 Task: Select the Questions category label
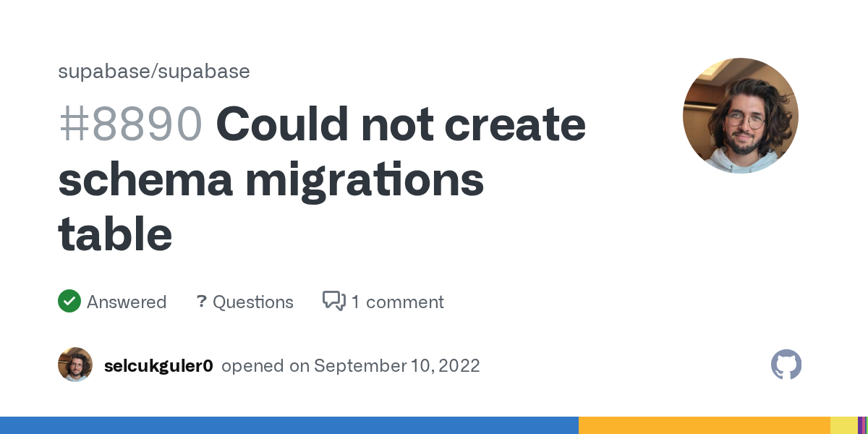point(253,302)
